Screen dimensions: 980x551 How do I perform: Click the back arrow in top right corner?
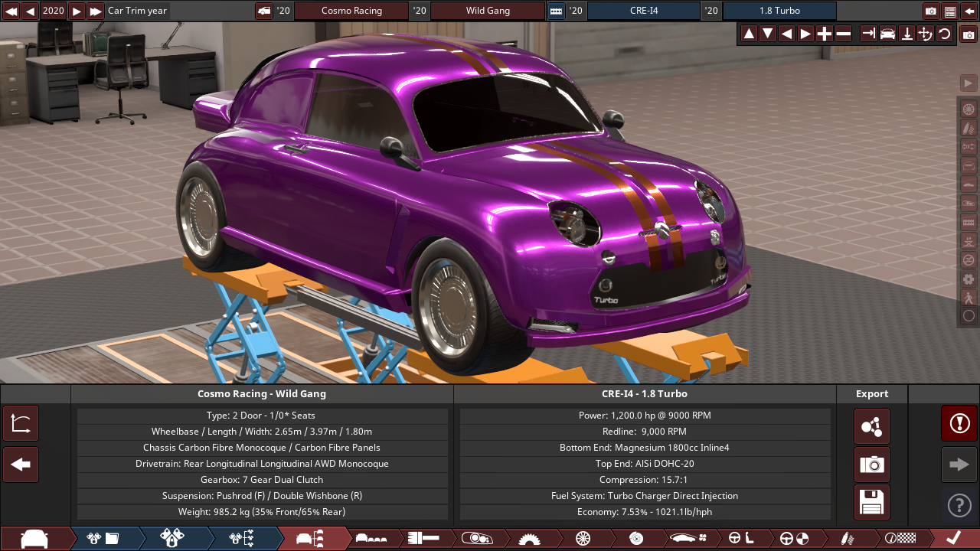969,11
